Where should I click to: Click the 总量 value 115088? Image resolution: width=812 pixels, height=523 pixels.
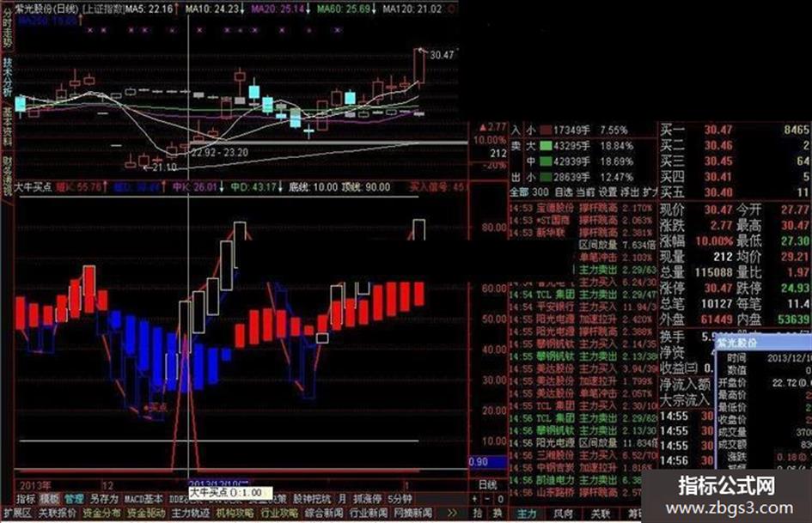click(713, 272)
